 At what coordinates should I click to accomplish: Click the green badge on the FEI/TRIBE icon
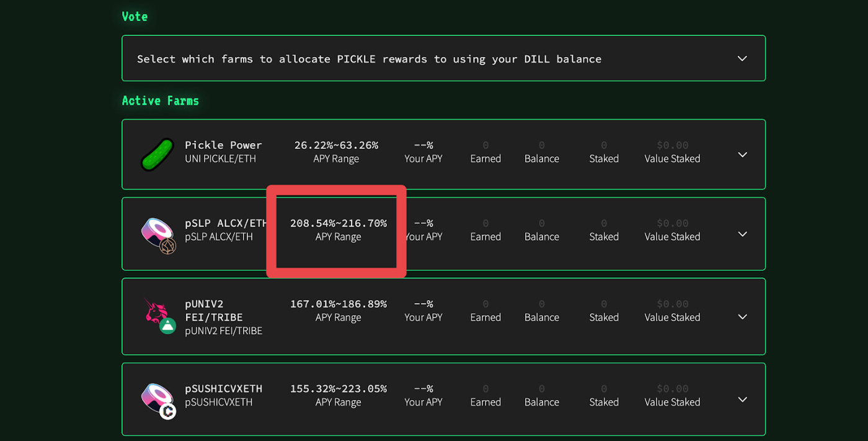[166, 324]
